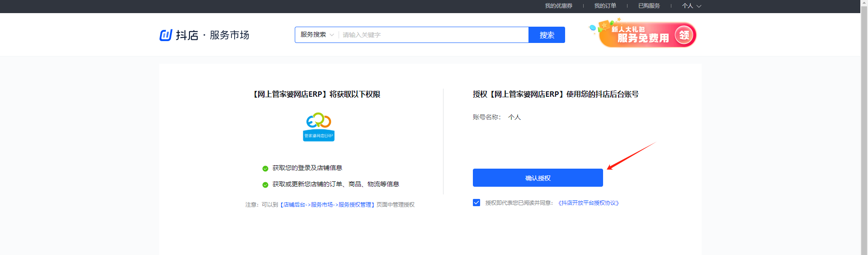Click the 搜索 search button
Image resolution: width=868 pixels, height=255 pixels.
[x=547, y=35]
